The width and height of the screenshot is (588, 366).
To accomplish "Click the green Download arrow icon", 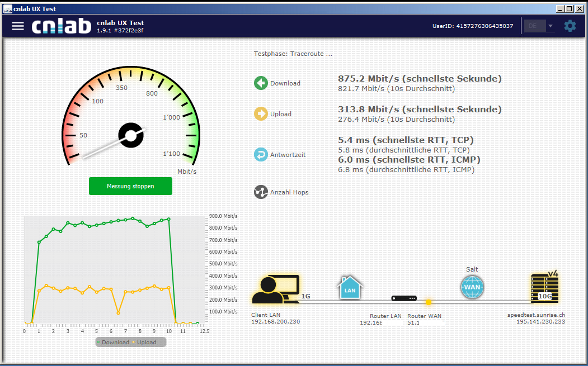I will coord(261,83).
